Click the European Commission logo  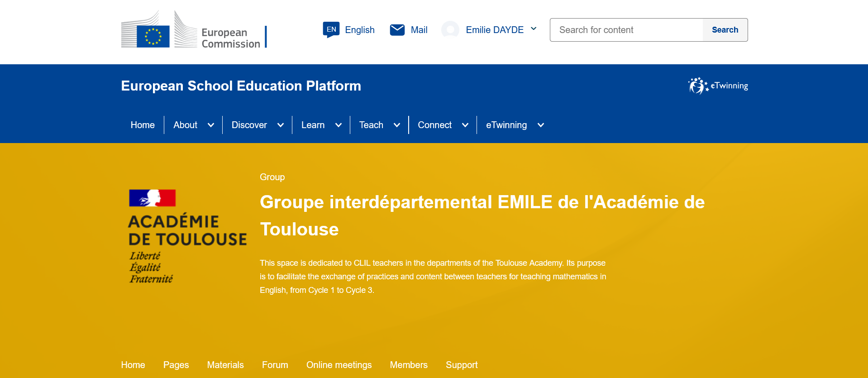click(x=194, y=30)
